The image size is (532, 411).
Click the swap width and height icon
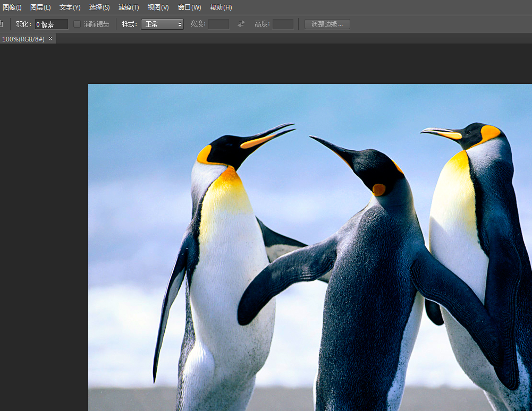[x=241, y=24]
